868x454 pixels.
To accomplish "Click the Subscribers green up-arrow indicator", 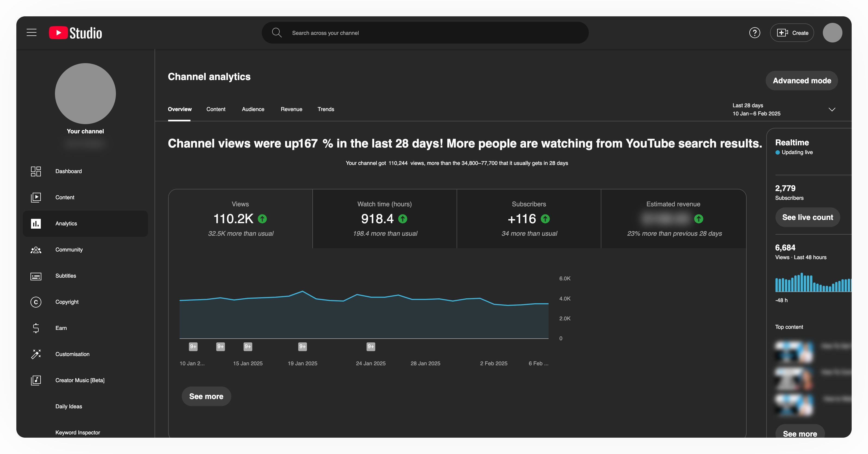I will pyautogui.click(x=545, y=219).
